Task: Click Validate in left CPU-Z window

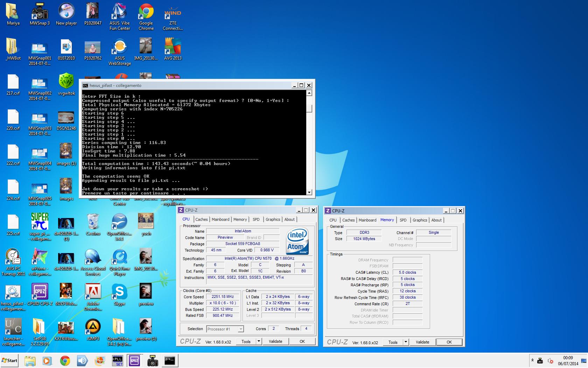Action: (275, 341)
